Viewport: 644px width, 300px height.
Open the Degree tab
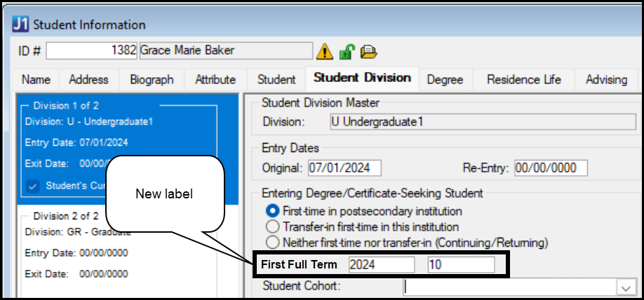point(445,79)
